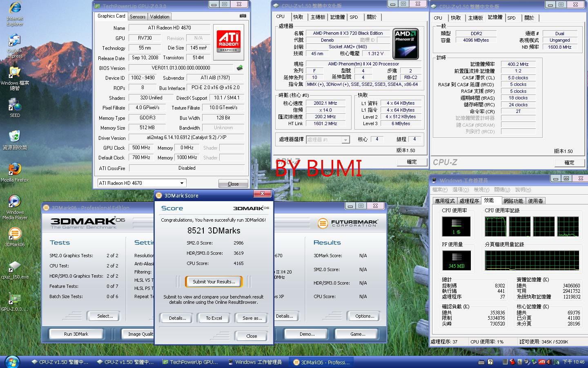The image size is (588, 368).
Task: Open the 關於 tab in right CPU-Z window
Action: click(x=529, y=18)
